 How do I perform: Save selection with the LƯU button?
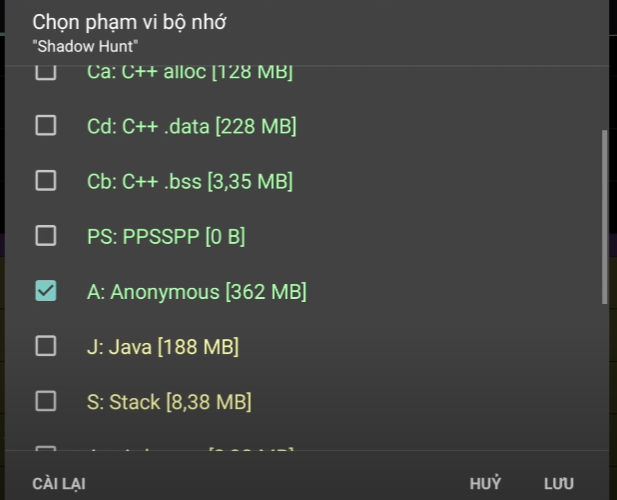(x=559, y=483)
